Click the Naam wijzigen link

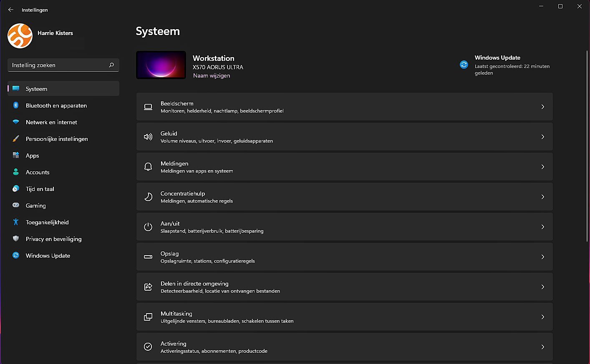tap(212, 75)
